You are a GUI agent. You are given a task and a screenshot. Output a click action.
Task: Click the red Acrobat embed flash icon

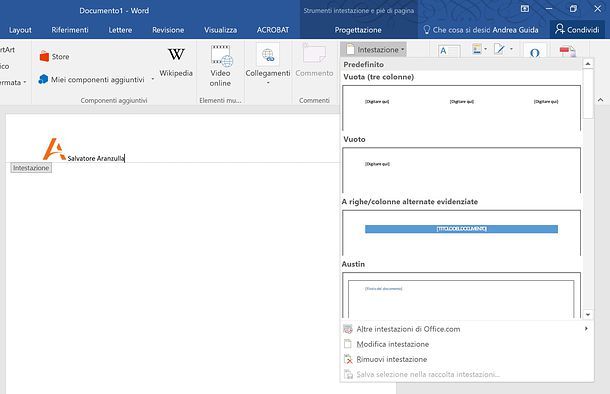567,51
